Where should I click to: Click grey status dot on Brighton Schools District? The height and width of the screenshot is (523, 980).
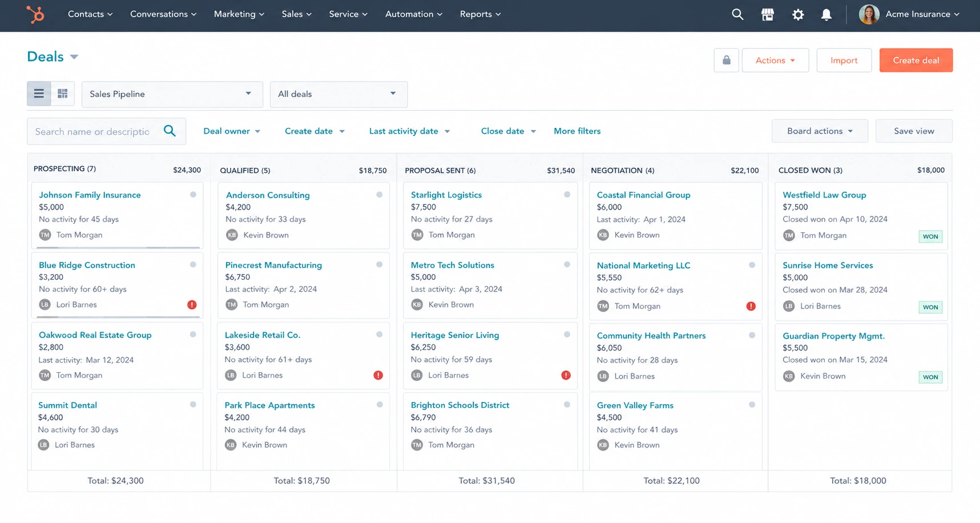(x=567, y=405)
